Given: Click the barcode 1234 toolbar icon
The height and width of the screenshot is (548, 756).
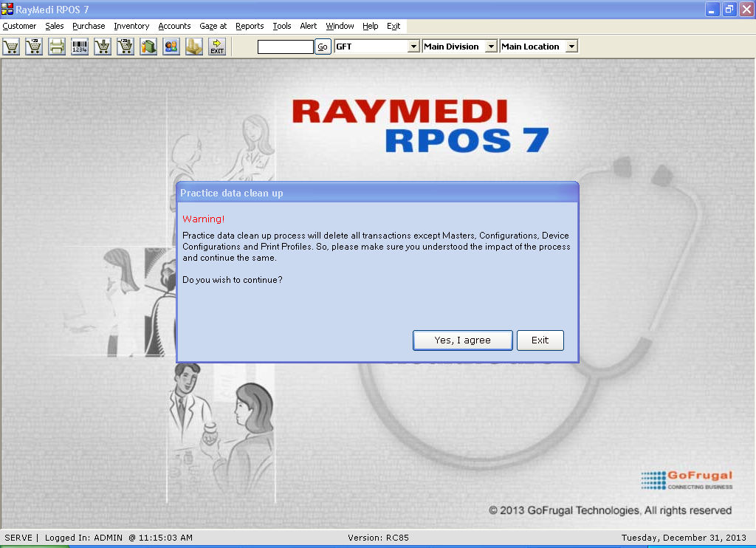Looking at the screenshot, I should pos(80,47).
